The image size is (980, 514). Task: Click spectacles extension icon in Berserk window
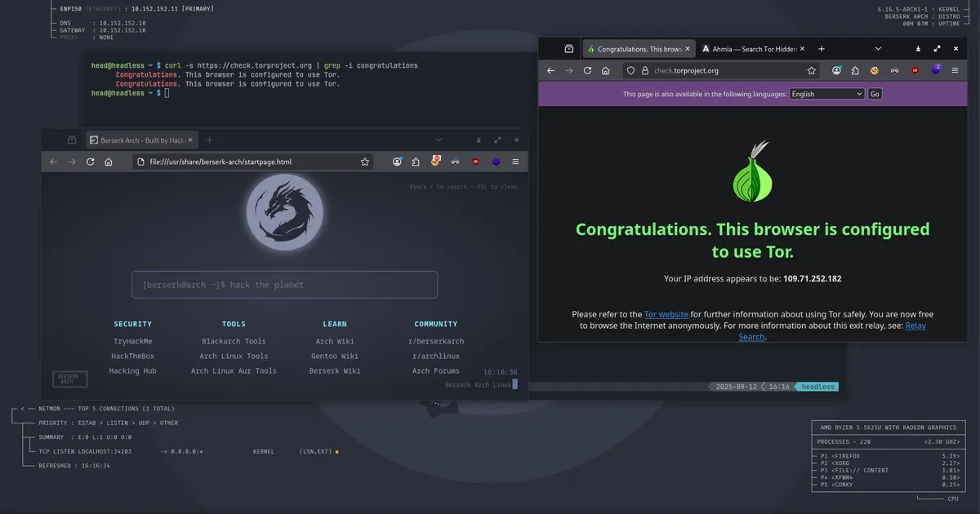pos(455,162)
